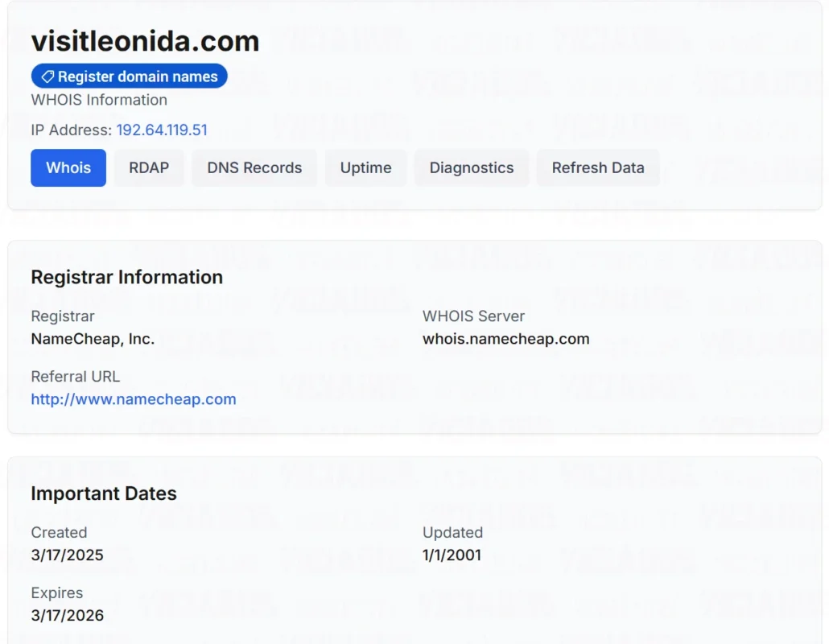This screenshot has width=829, height=644.
Task: Click the WHOIS Information subtitle text
Action: (x=99, y=100)
